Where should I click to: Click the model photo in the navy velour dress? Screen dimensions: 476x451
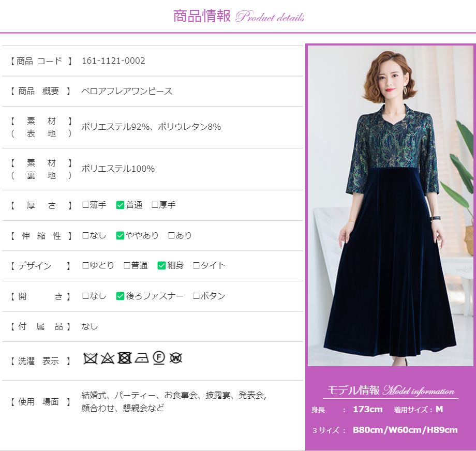tap(391, 206)
